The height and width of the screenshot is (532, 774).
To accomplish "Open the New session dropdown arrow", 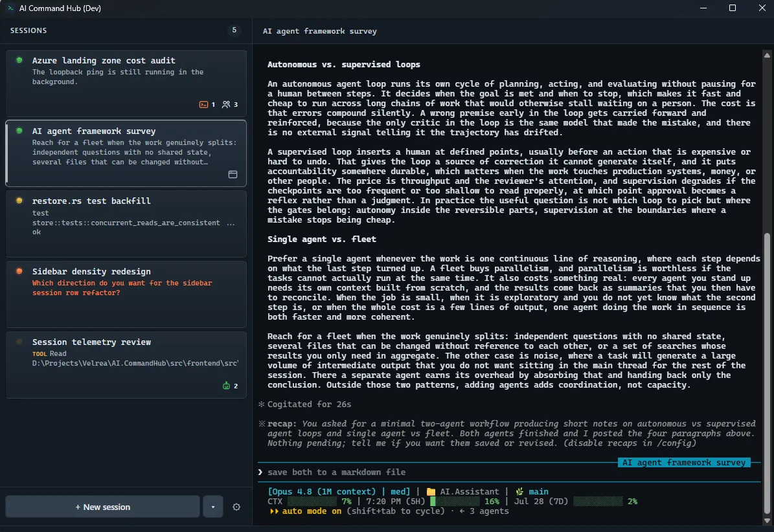I will click(213, 507).
